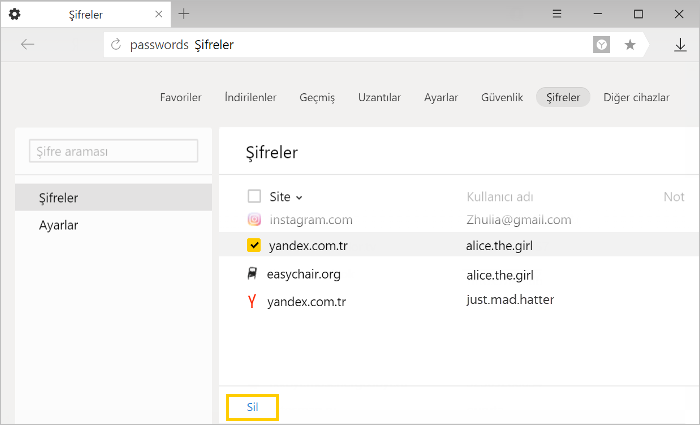Open the browser hamburger menu
This screenshot has height=425, width=700.
[557, 14]
